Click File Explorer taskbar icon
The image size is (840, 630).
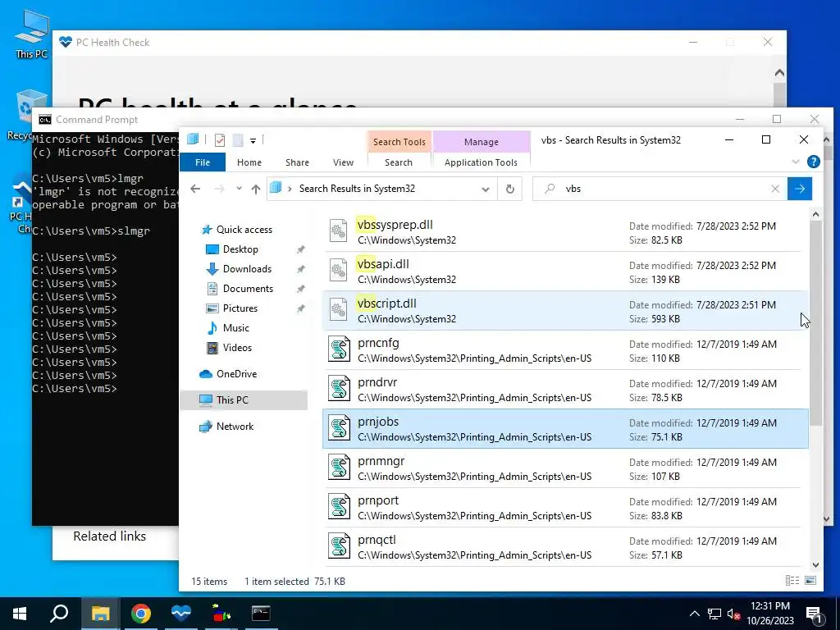point(100,614)
